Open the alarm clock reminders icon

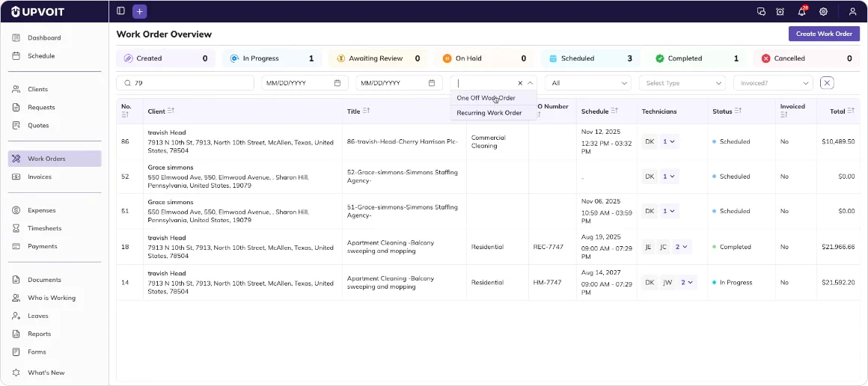tap(780, 12)
